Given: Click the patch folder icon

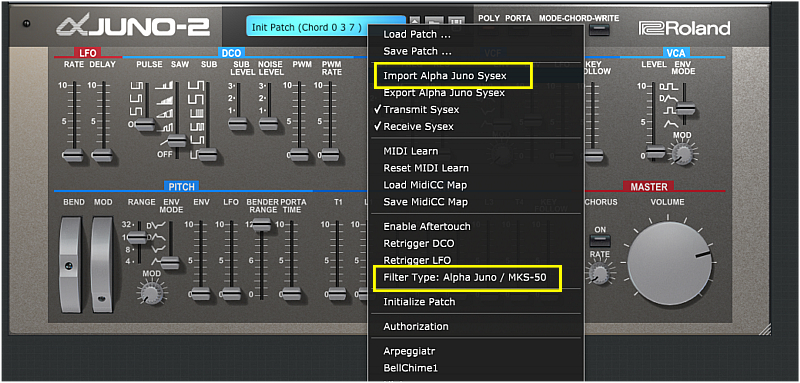Looking at the screenshot, I should coord(433,22).
